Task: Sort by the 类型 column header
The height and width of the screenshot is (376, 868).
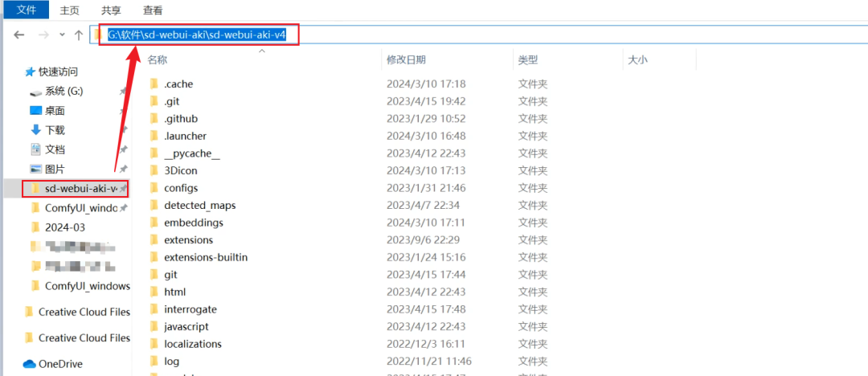Action: (x=528, y=59)
